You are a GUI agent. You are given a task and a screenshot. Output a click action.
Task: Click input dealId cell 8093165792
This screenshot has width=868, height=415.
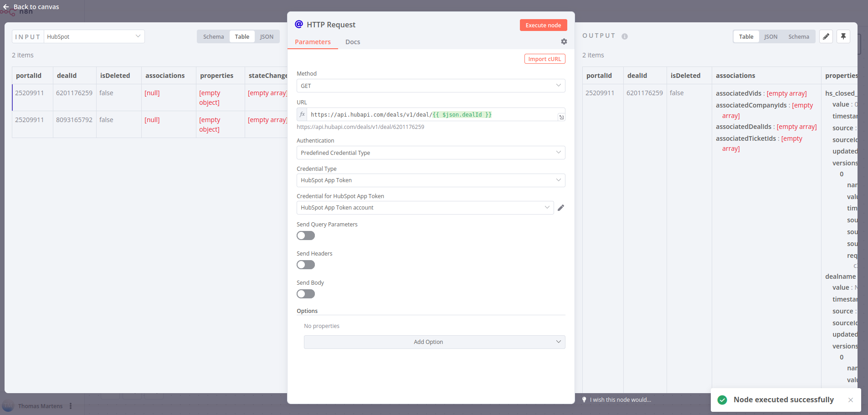click(74, 120)
